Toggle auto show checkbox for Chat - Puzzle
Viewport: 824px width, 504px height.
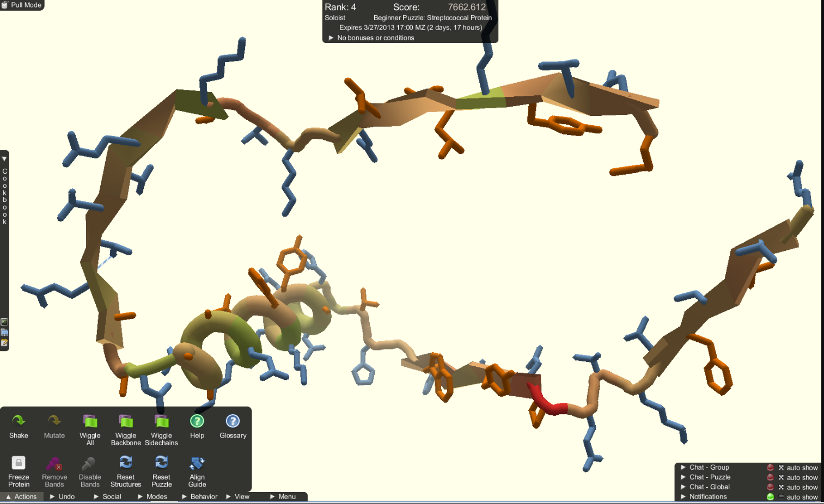pos(781,477)
